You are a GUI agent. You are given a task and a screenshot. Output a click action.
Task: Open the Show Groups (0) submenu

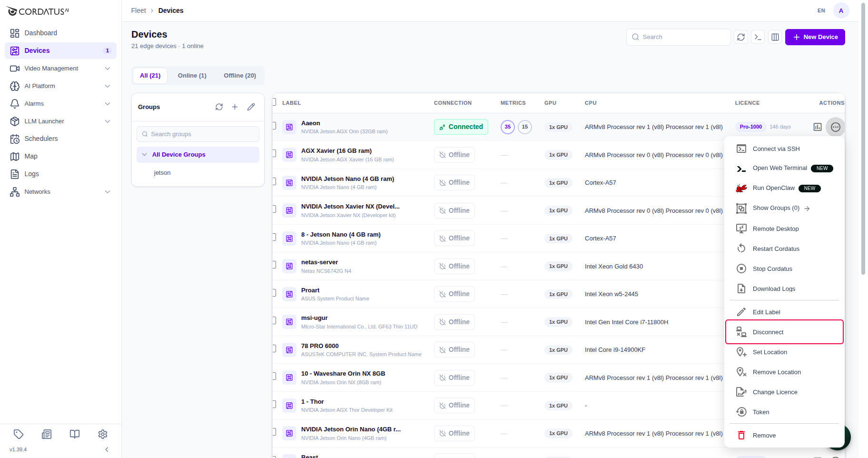coord(784,208)
